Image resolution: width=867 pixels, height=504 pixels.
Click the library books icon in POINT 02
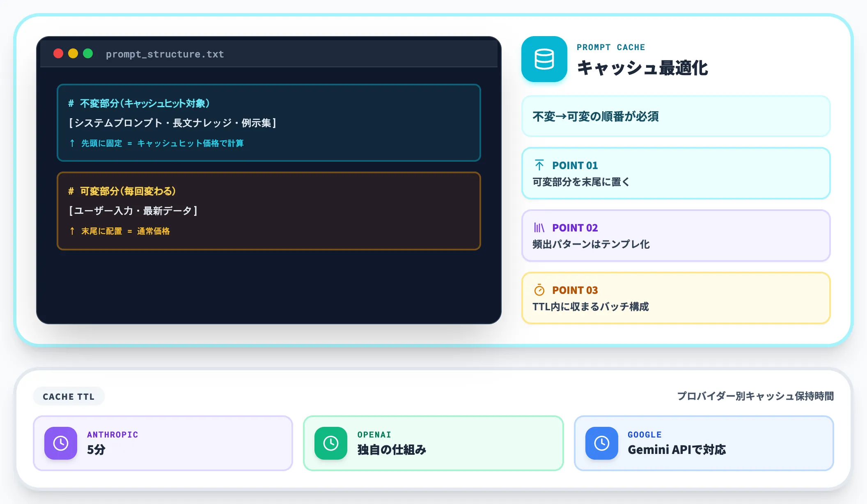[539, 227]
